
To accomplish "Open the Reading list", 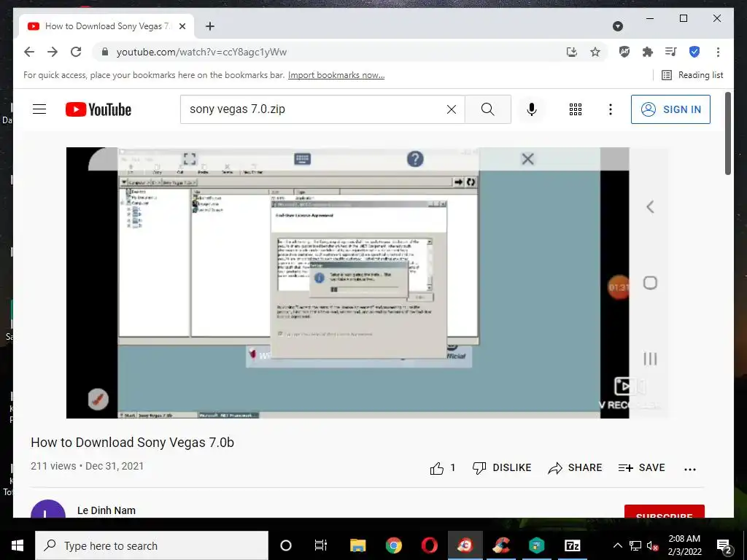I will click(692, 75).
